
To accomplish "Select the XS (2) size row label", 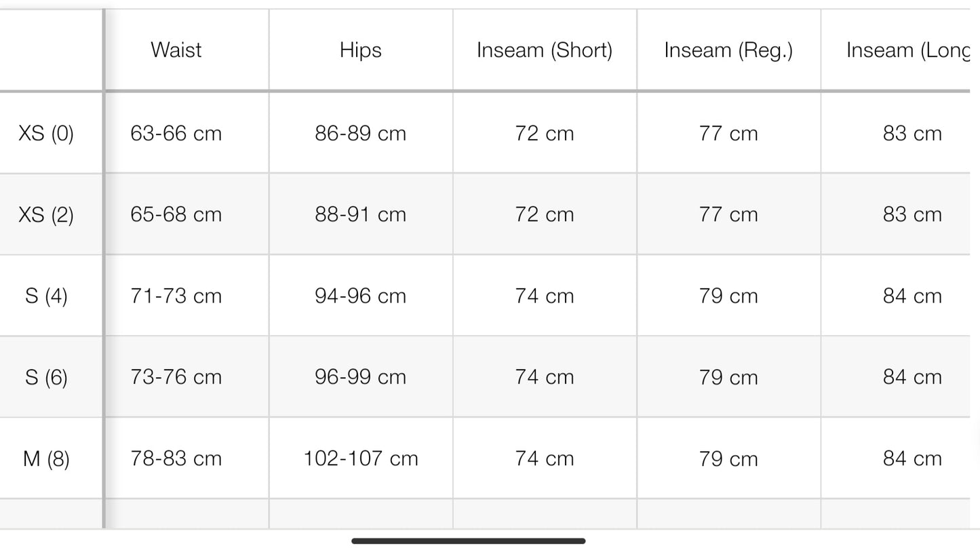I will click(x=46, y=214).
